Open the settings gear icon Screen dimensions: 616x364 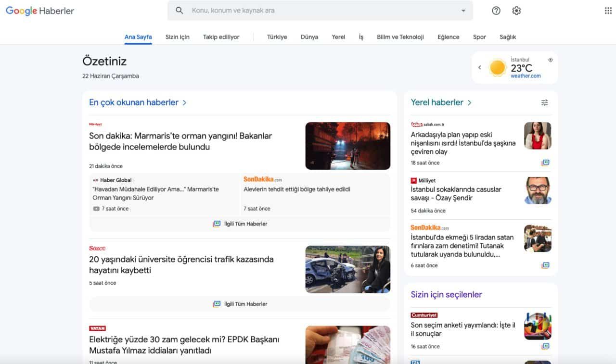coord(516,11)
